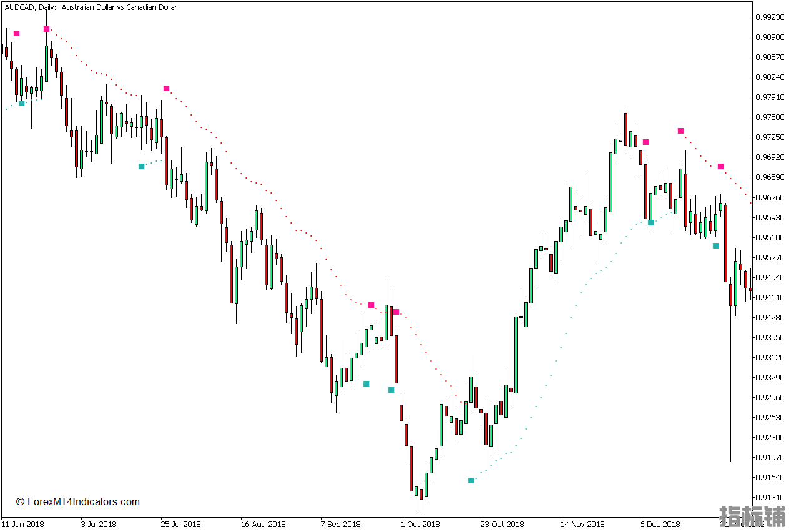Click the rightmost teal square marker
This screenshot has height=532, width=796.
tap(715, 245)
